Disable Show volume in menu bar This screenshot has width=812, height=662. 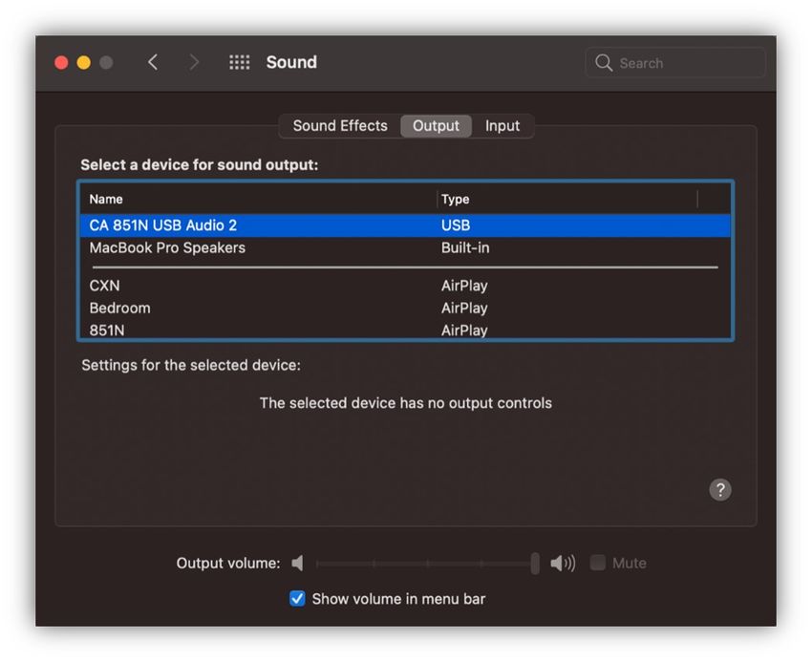click(297, 599)
